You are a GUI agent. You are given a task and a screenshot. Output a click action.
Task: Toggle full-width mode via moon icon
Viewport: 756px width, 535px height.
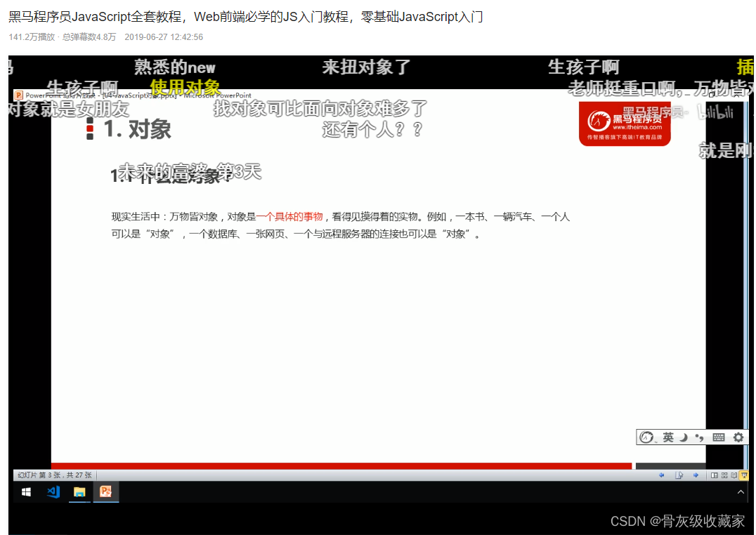pyautogui.click(x=683, y=437)
